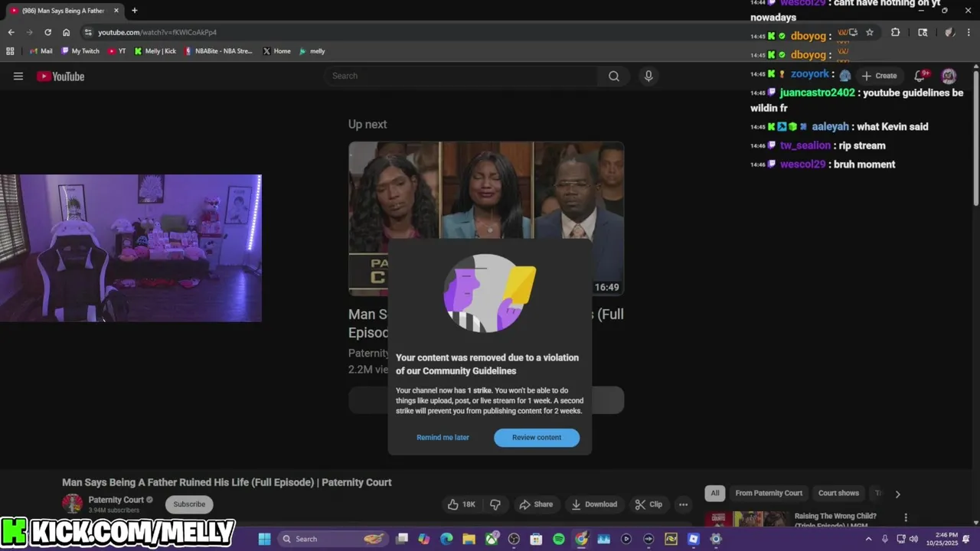The width and height of the screenshot is (980, 551).
Task: Open the browser extensions puzzle icon
Action: [896, 32]
